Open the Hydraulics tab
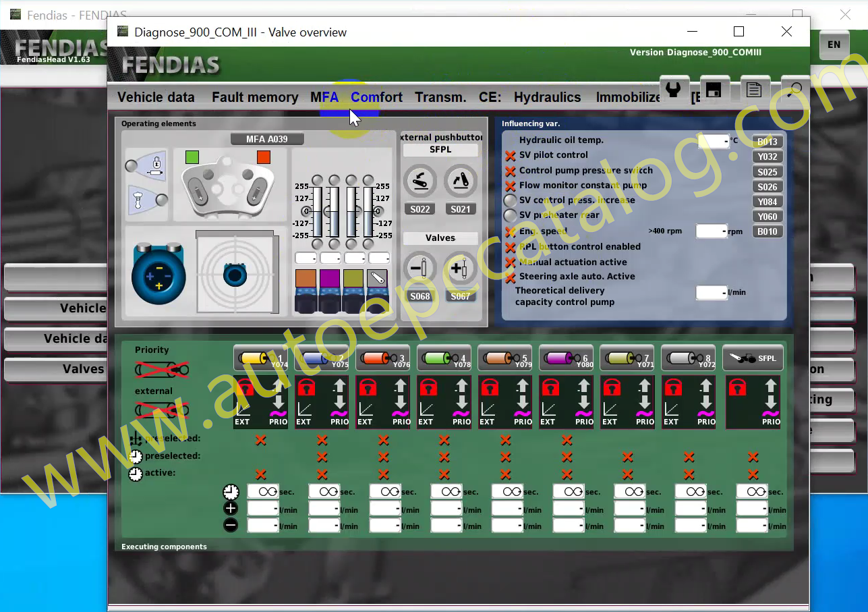The image size is (868, 612). [547, 97]
